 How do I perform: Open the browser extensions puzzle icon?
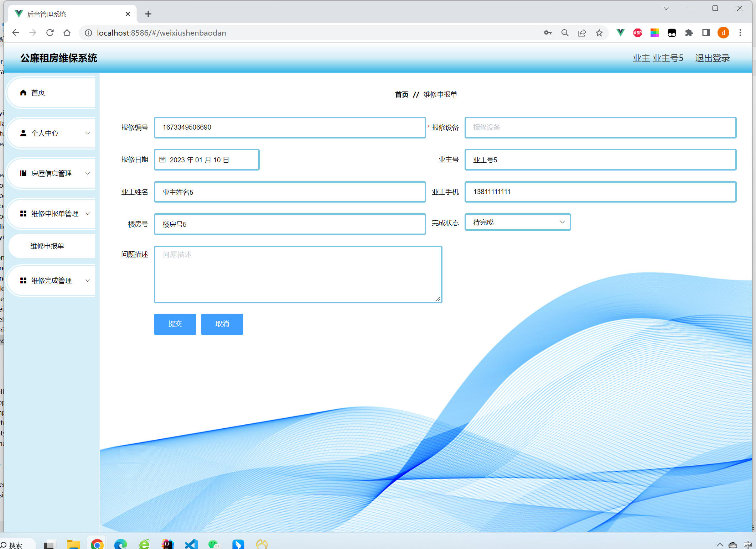(689, 33)
